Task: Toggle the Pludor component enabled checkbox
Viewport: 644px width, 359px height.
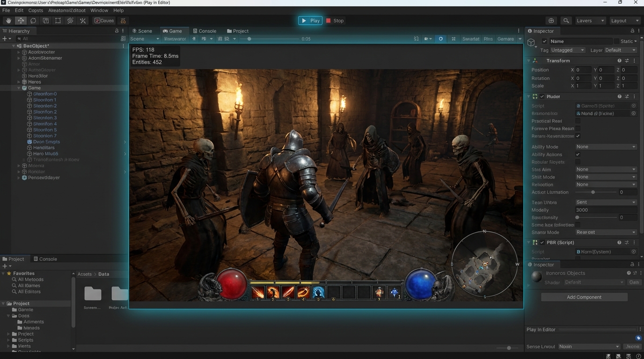Action: click(542, 96)
